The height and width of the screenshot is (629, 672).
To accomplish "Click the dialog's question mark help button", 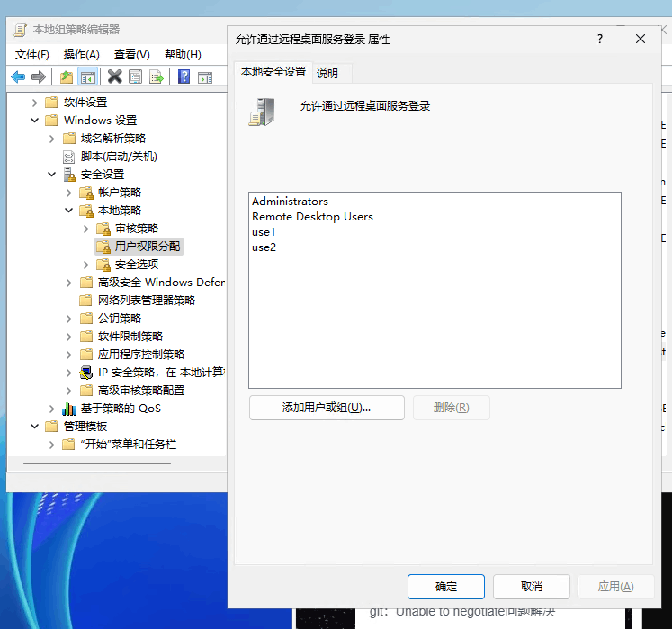I will click(x=600, y=39).
